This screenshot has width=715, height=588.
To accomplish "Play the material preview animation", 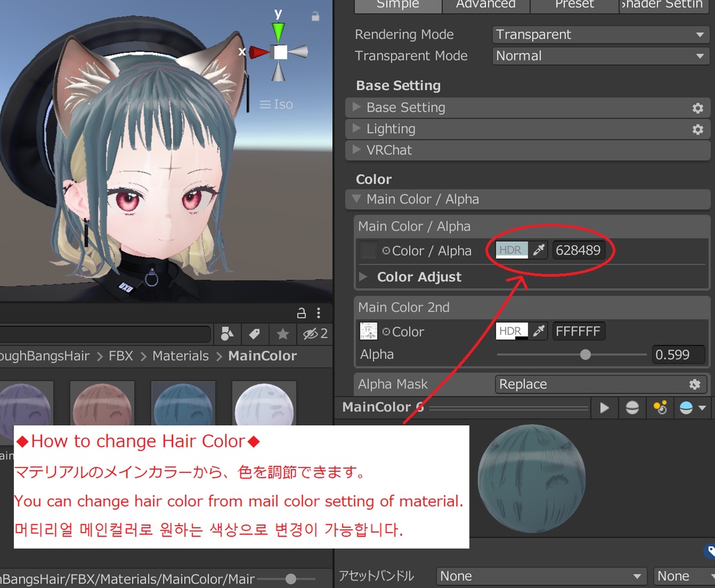I will tap(603, 407).
